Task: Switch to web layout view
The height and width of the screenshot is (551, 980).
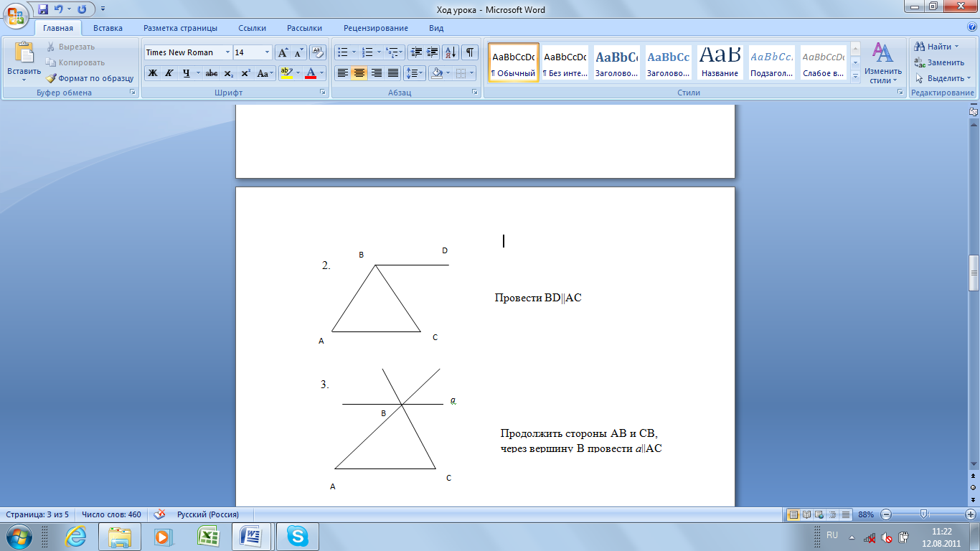Action: [x=820, y=514]
